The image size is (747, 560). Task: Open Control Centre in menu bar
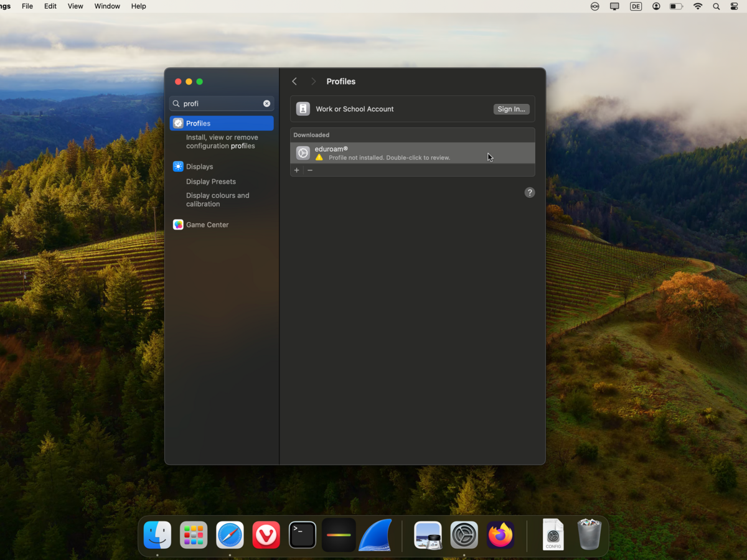pyautogui.click(x=734, y=6)
